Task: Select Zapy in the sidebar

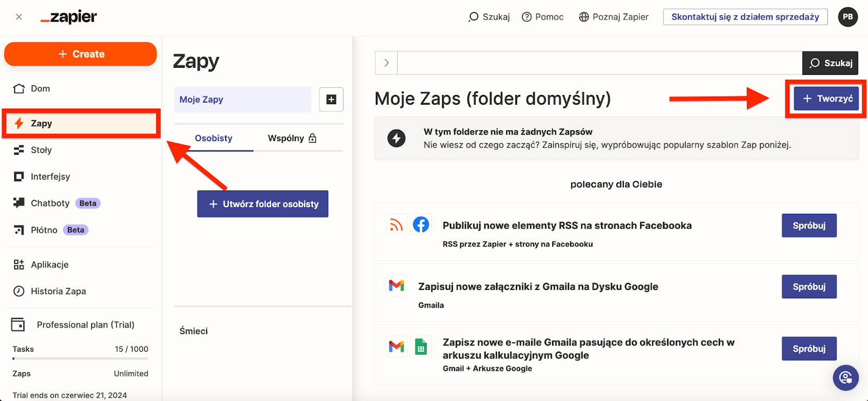Action: [x=81, y=123]
